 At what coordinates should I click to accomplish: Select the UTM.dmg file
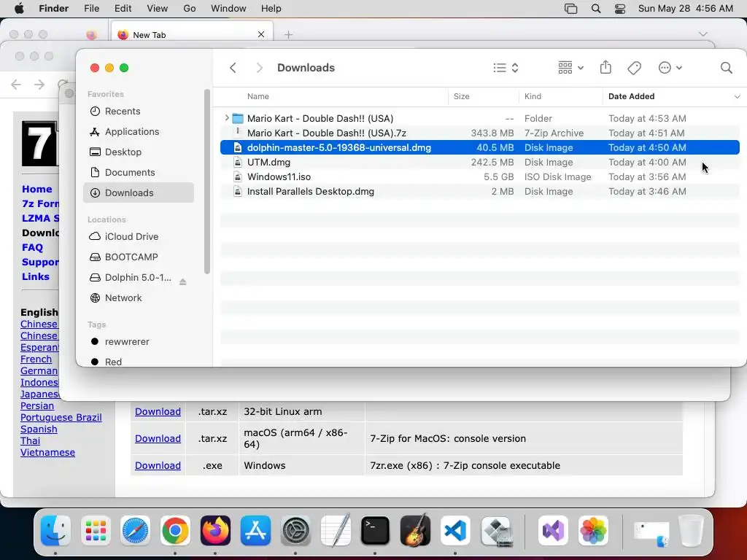coord(480,163)
